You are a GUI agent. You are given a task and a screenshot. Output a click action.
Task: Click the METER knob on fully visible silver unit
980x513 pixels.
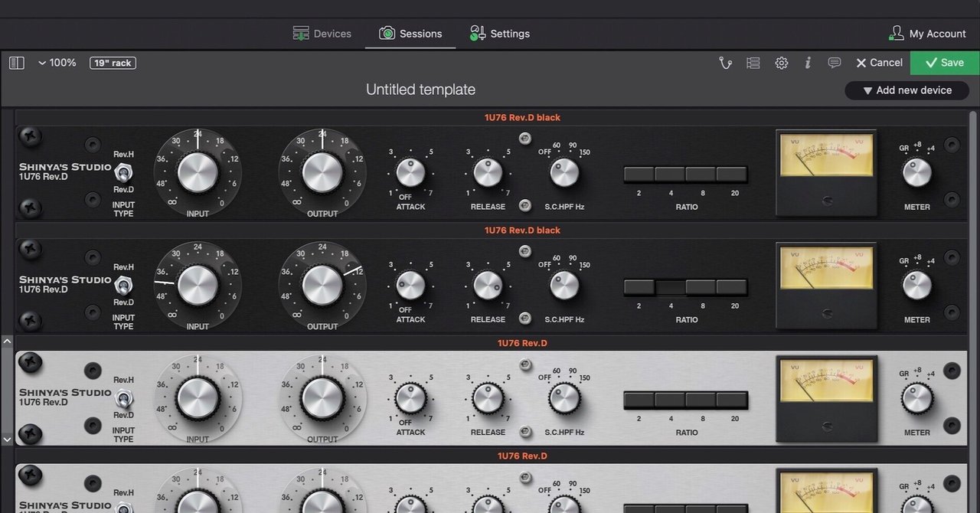point(916,398)
